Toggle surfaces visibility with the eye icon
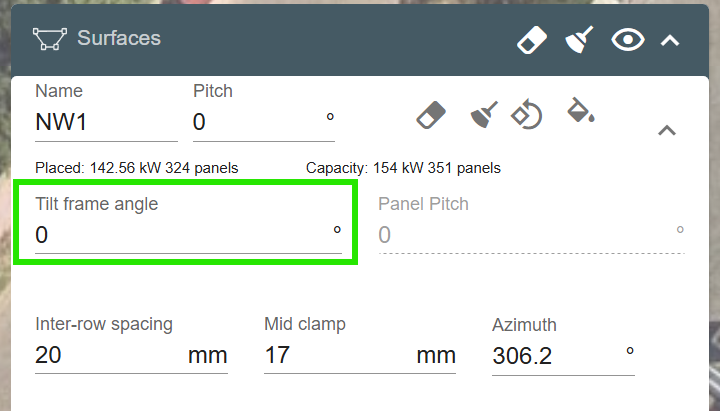The image size is (720, 411). click(x=627, y=40)
